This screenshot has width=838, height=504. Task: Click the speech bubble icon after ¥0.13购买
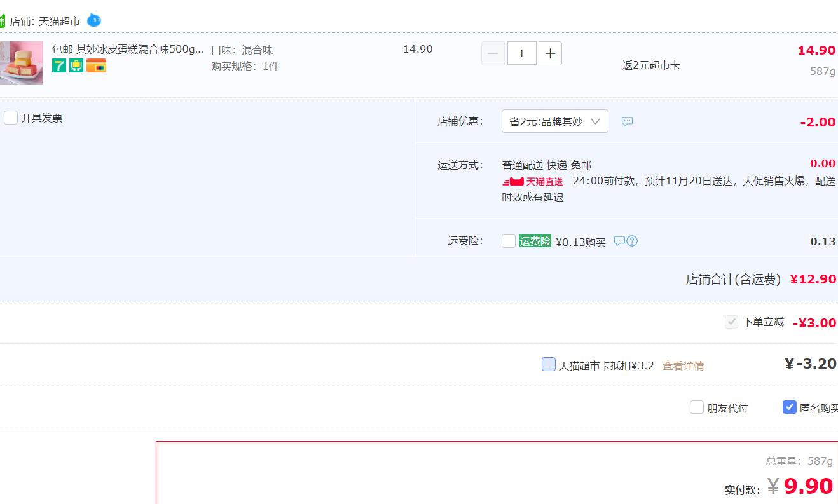point(619,242)
